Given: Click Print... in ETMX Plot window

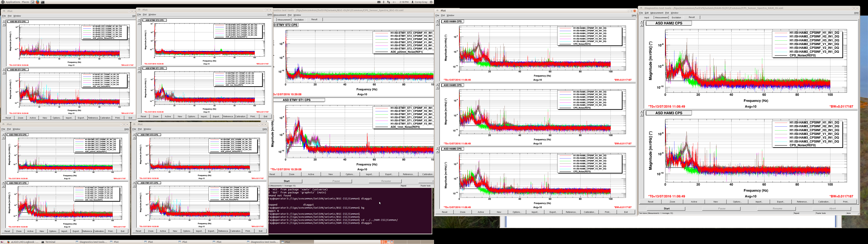Looking at the screenshot, I should pos(253,117).
